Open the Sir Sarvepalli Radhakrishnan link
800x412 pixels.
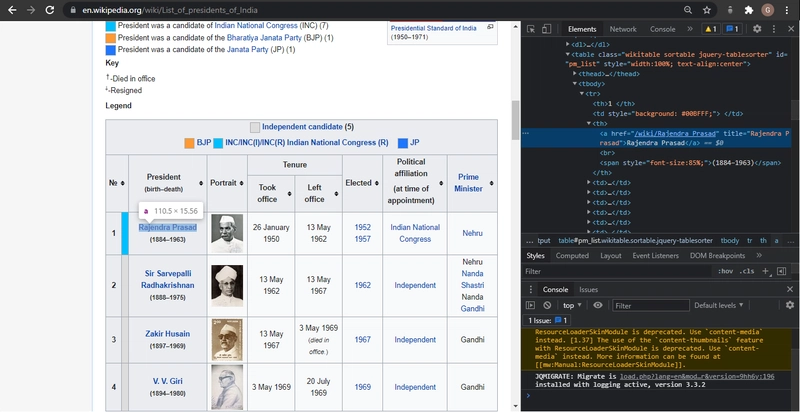tap(167, 279)
